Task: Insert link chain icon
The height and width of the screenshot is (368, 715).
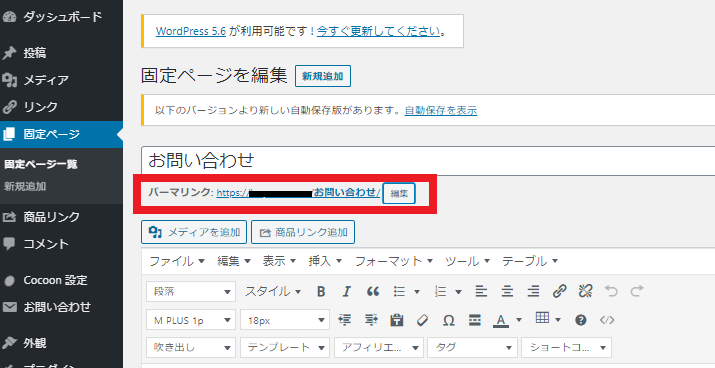Action: (559, 291)
